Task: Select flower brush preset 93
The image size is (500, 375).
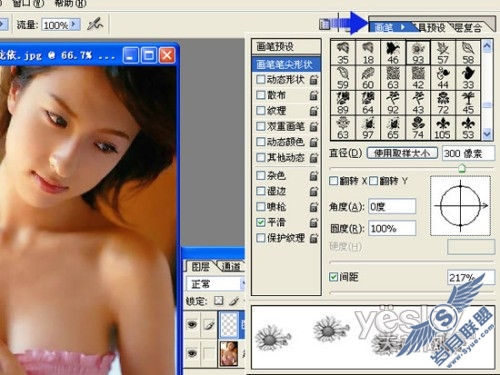Action: coord(418,52)
